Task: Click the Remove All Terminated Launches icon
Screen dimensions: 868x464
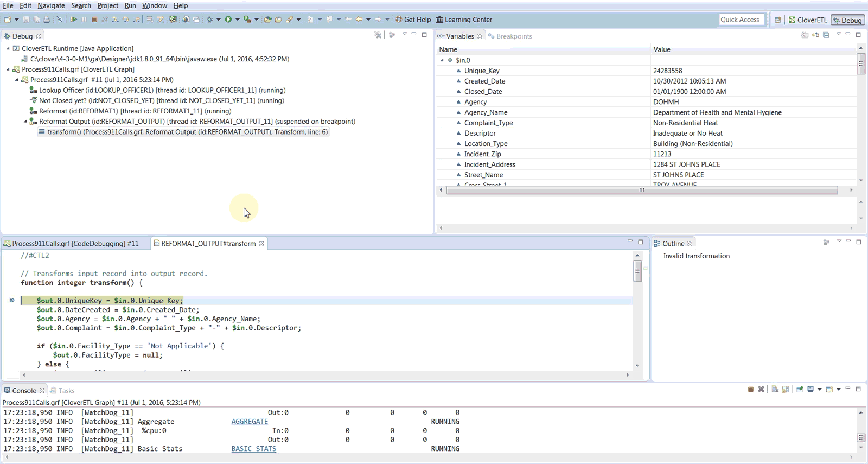Action: tap(378, 35)
